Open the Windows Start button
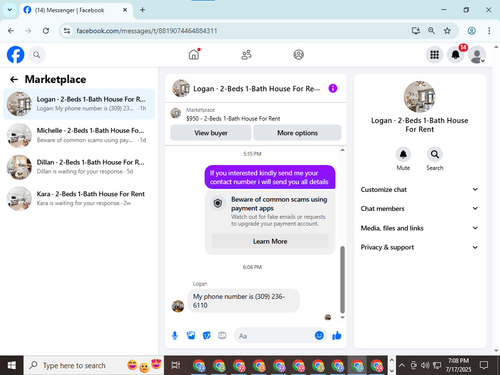 (x=11, y=365)
